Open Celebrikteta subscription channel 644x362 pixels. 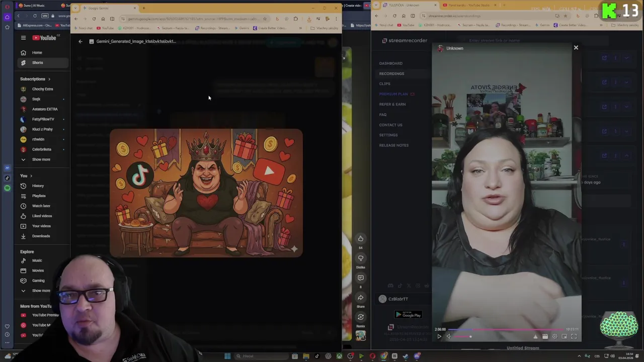[x=43, y=149]
